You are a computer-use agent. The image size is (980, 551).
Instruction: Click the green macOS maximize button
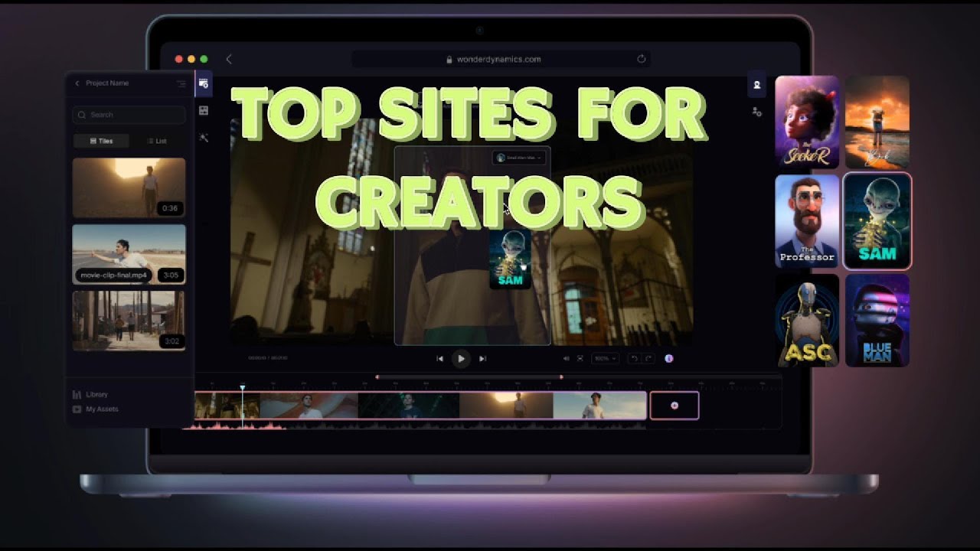pyautogui.click(x=204, y=59)
